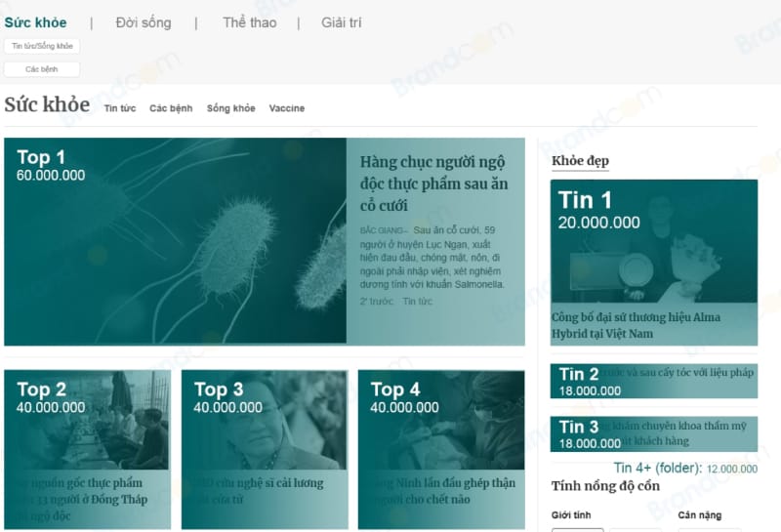Select Sống khỏe in the section sub-menu
Screen dimensions: 781x532
[230, 108]
